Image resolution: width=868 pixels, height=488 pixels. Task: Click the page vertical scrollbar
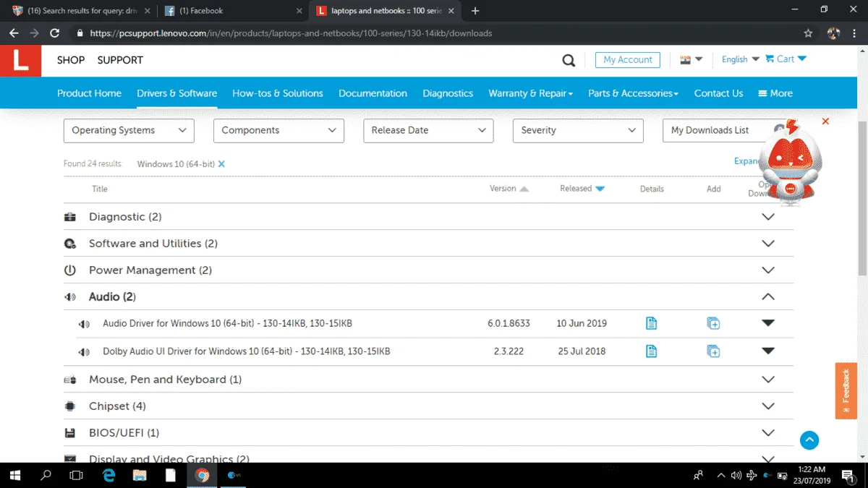[x=862, y=197]
